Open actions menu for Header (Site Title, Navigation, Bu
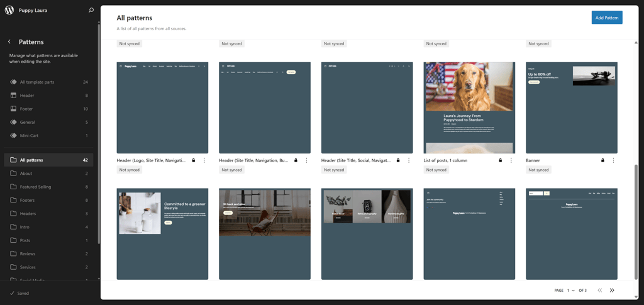The width and height of the screenshot is (644, 305). click(306, 160)
